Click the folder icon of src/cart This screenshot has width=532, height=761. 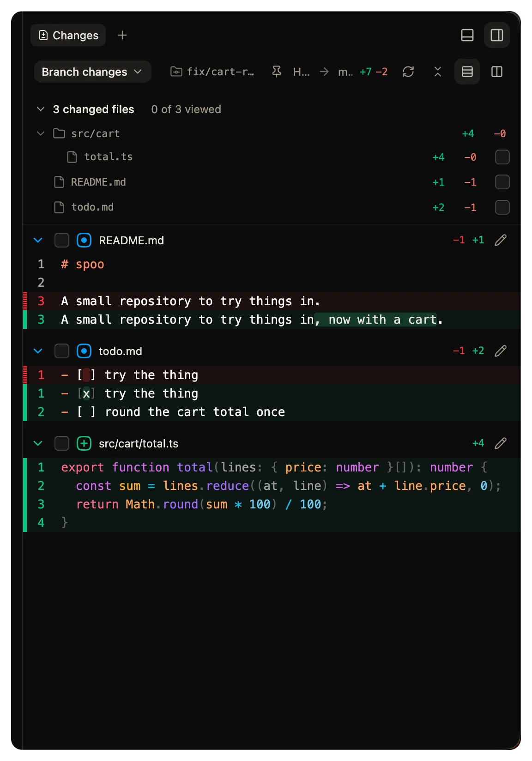(x=59, y=133)
